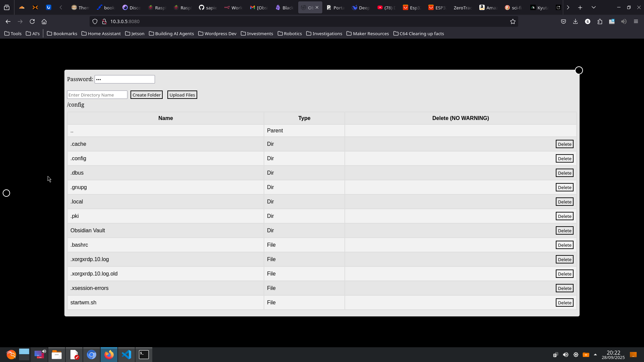Open Firefox downloads panel
The height and width of the screenshot is (362, 644).
[576, 21]
